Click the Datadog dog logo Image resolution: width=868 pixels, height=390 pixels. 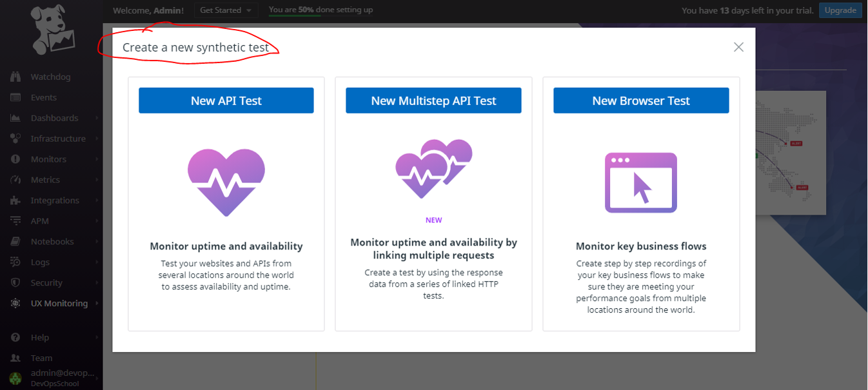click(52, 30)
